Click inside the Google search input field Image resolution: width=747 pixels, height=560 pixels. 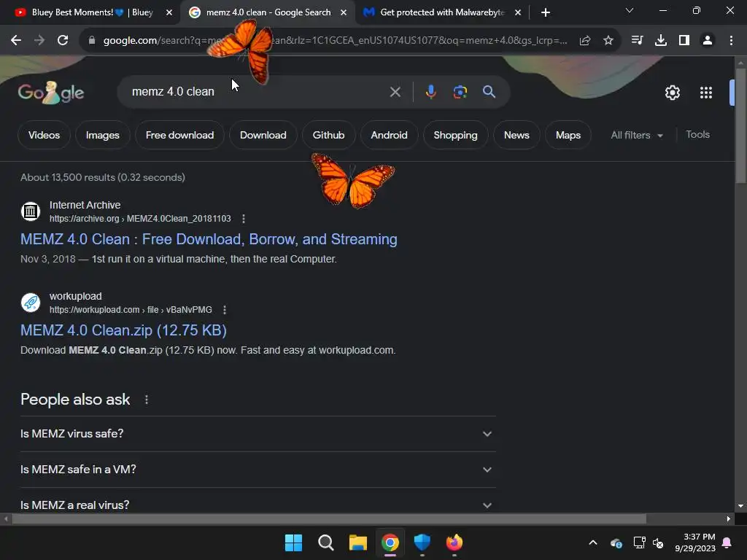click(x=258, y=92)
